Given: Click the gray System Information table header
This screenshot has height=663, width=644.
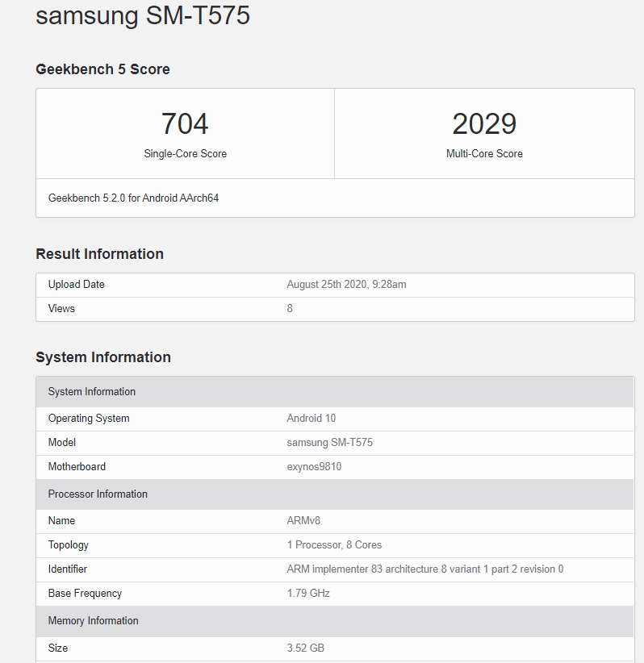Looking at the screenshot, I should [92, 392].
